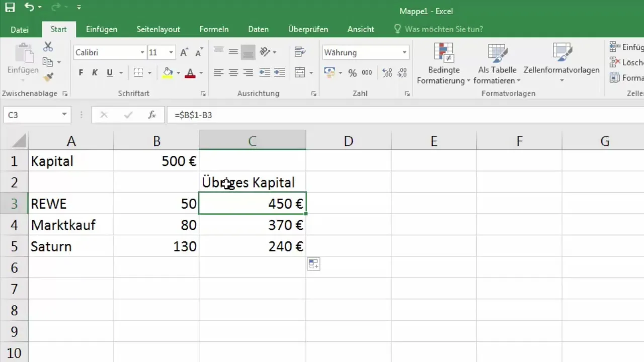
Task: Align text left
Action: 218,73
